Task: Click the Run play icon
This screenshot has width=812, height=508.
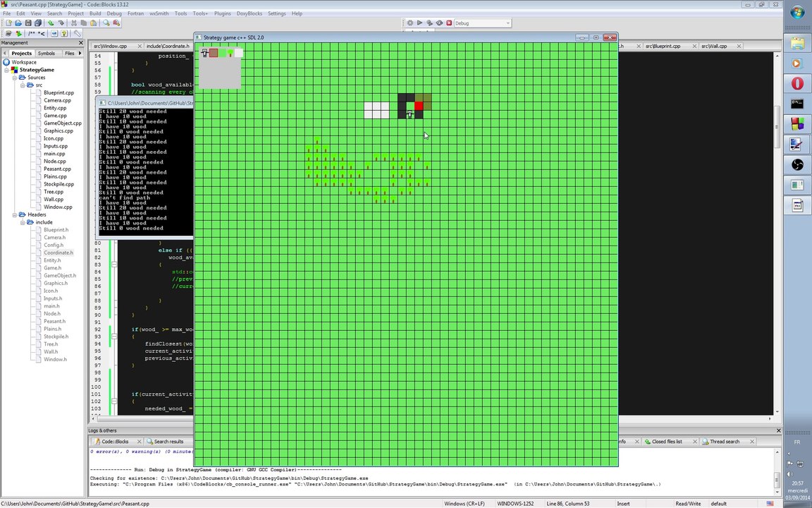Action: [419, 23]
